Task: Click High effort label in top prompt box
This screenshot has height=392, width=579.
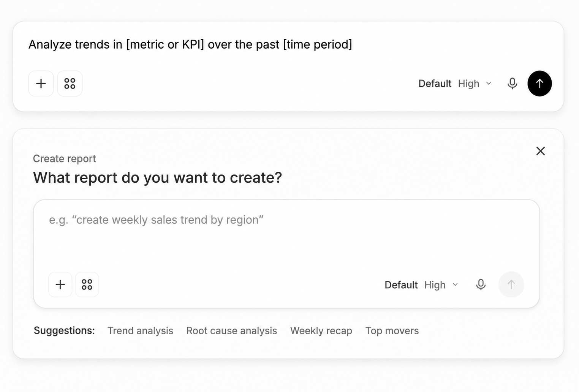Action: [x=468, y=84]
